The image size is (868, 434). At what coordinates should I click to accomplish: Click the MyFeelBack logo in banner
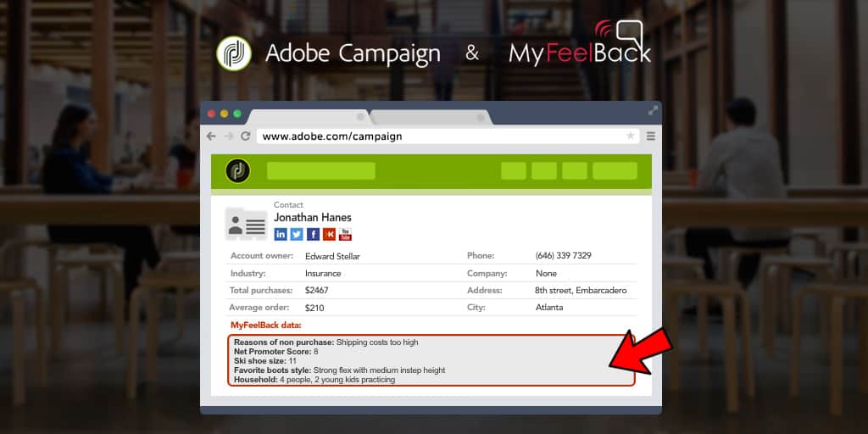[580, 44]
